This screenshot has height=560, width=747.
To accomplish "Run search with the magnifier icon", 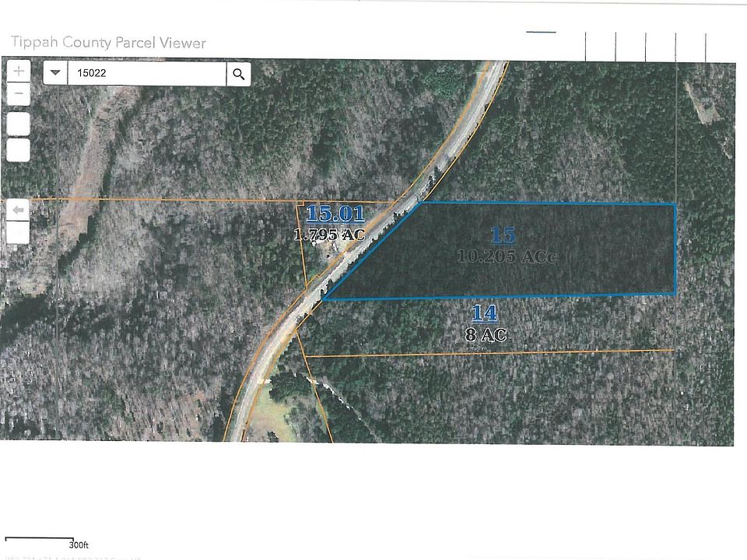I will pyautogui.click(x=238, y=74).
